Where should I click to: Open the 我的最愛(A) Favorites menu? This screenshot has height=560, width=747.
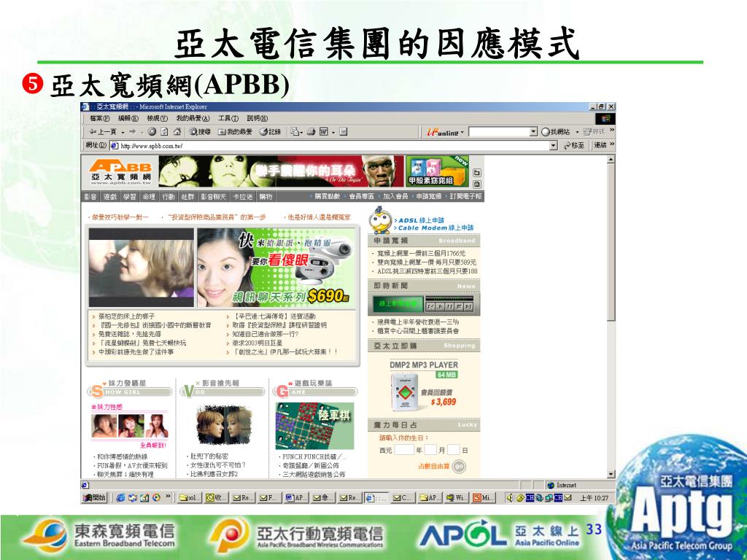[193, 119]
